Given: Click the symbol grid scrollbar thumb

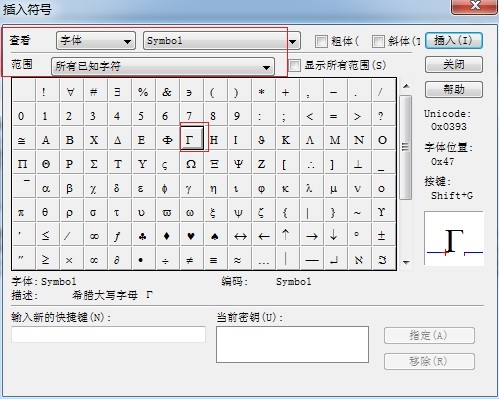Looking at the screenshot, I should 406,147.
